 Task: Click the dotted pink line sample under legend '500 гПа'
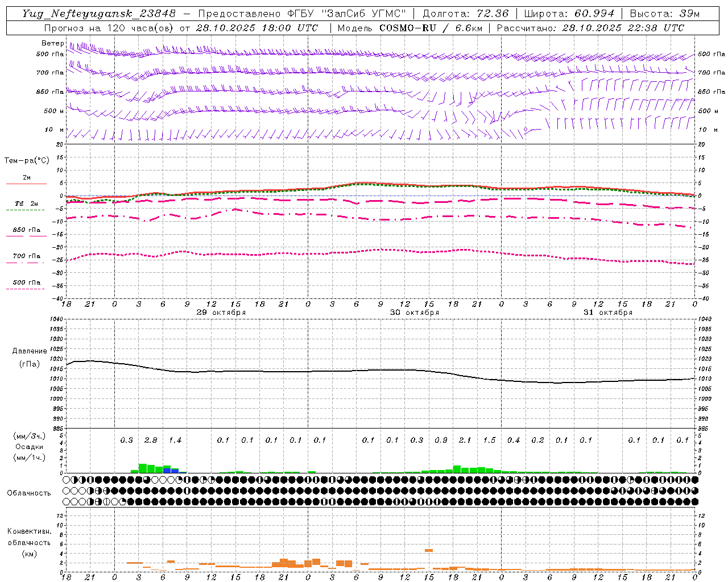coord(25,289)
